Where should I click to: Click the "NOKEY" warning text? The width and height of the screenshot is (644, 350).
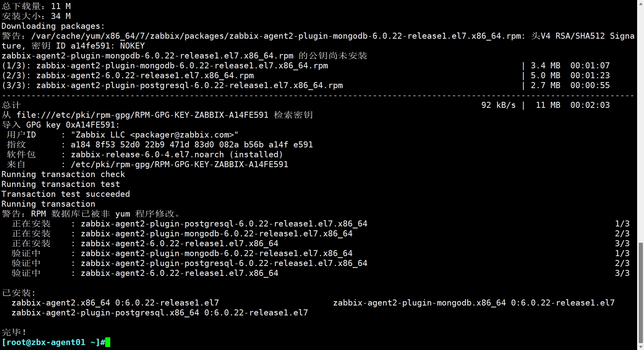[132, 46]
